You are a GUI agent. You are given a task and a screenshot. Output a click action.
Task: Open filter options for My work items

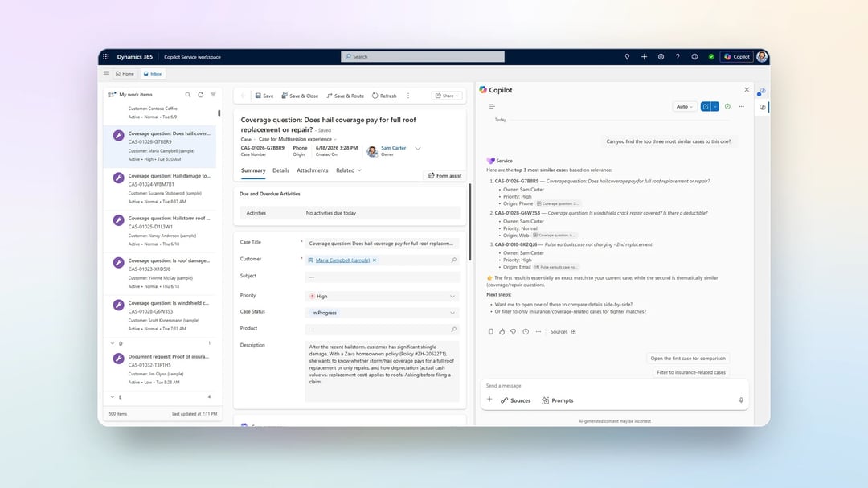[213, 95]
